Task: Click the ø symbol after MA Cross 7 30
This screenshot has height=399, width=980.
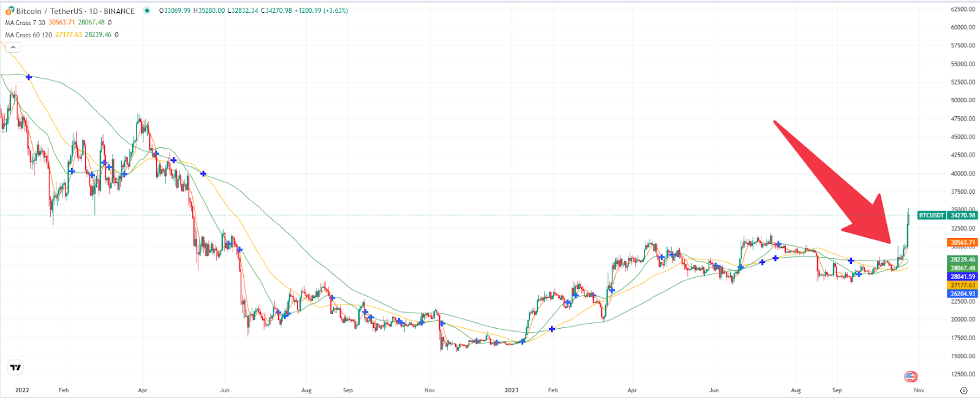Action: 110,23
